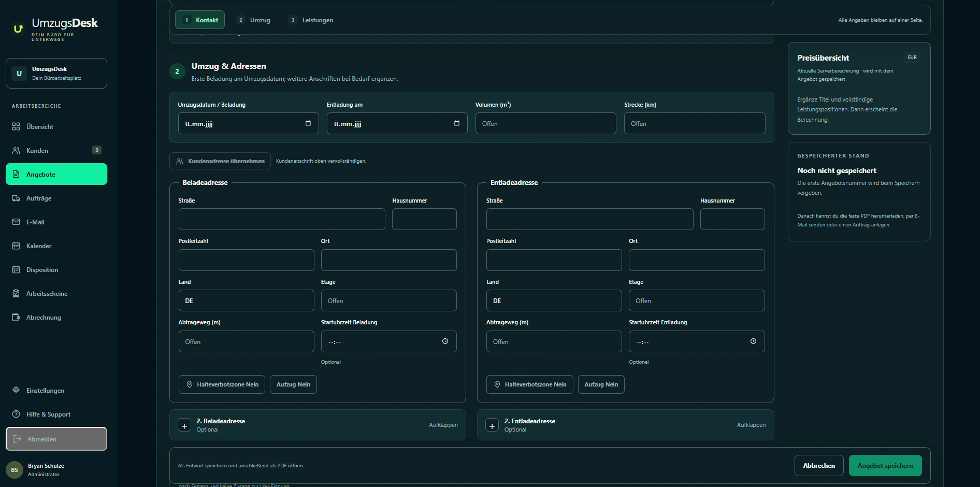Click the Abmelden logout button
Screen dimensions: 980x487
(x=56, y=439)
